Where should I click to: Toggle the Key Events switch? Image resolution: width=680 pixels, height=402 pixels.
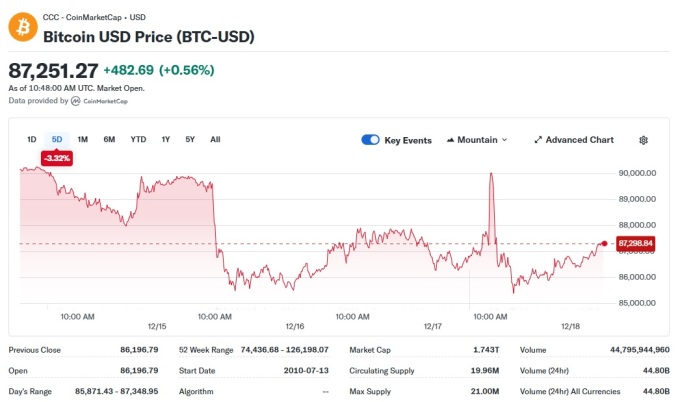tap(370, 140)
